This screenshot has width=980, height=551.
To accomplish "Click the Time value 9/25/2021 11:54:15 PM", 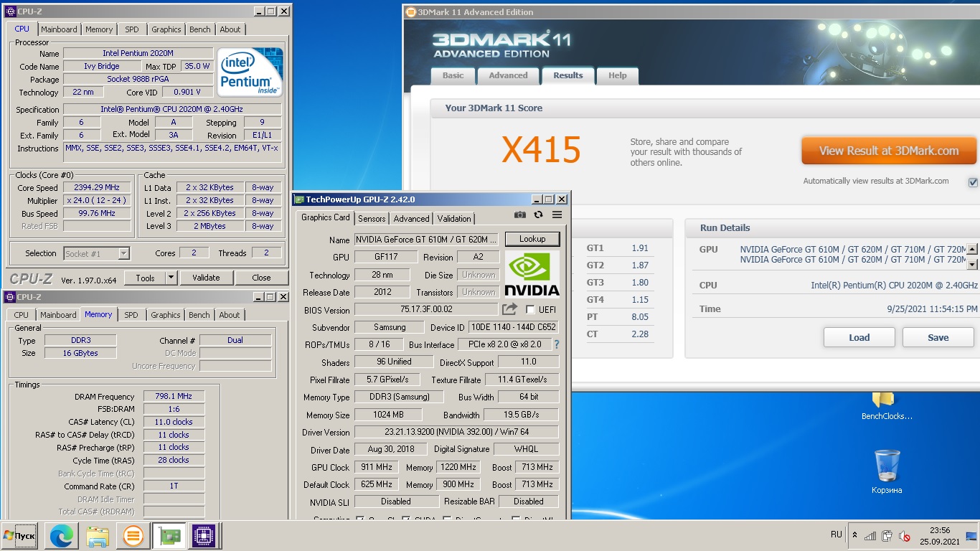I will coord(932,309).
